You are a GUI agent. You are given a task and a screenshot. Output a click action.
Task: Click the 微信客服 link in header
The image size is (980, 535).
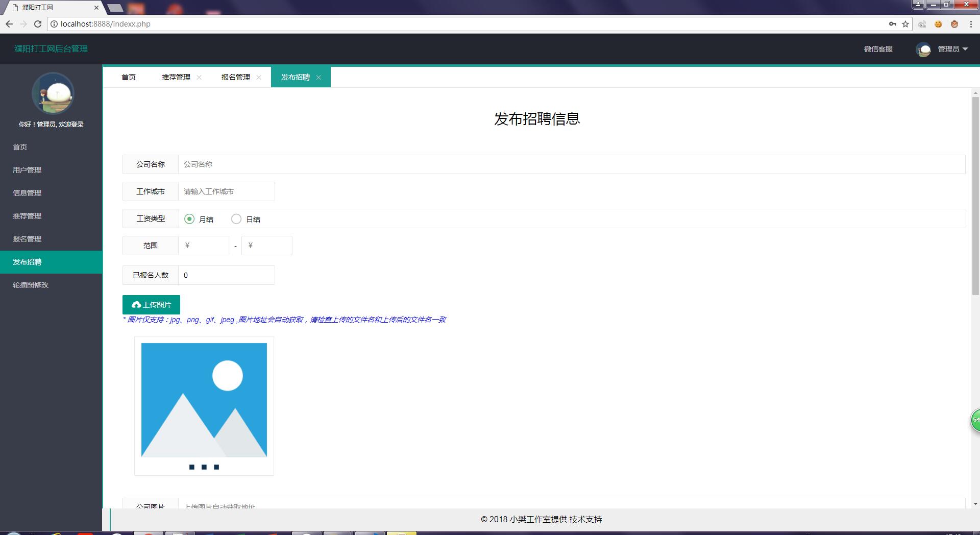[878, 49]
